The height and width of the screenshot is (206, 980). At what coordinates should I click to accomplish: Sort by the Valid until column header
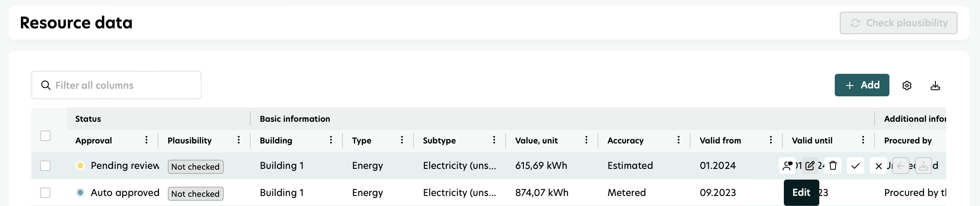812,141
